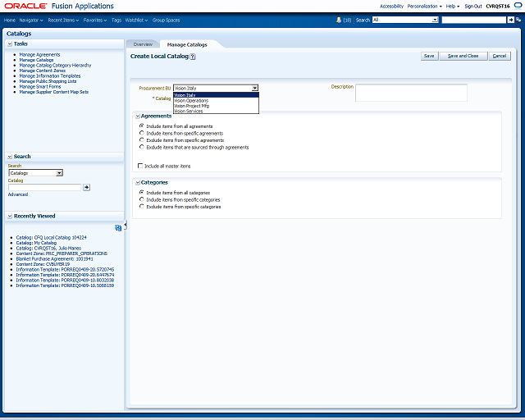Screen dimensions: 525x420
Task: Click the Save button
Action: click(429, 56)
